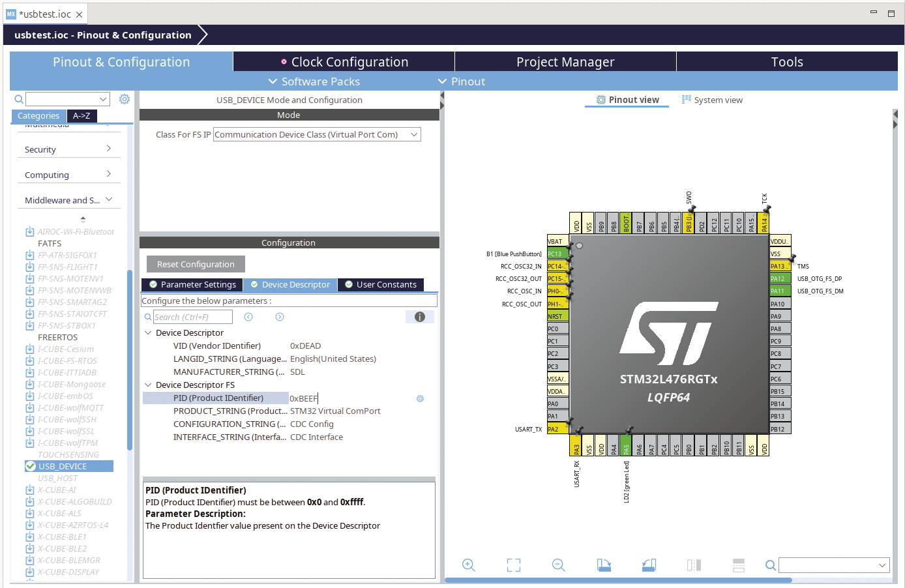Screen dimensions: 905x588
Task: Click the horizontal scrollbar under the pinout view
Action: point(618,580)
